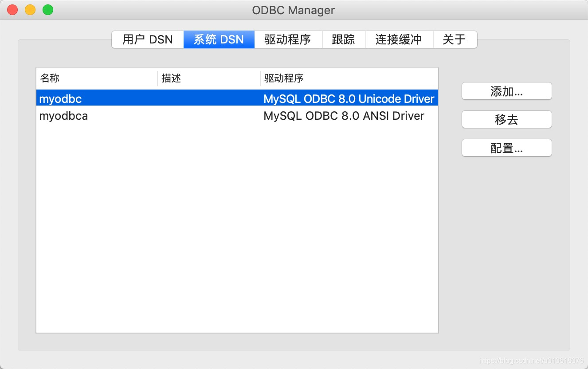
Task: Click MySQL ODBC 8.0 Unicode Driver cell
Action: click(349, 98)
